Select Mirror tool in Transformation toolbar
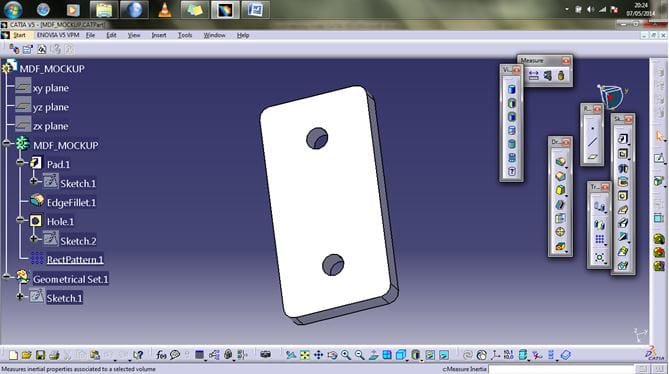Screen dimensions: 669x374 tap(599, 224)
